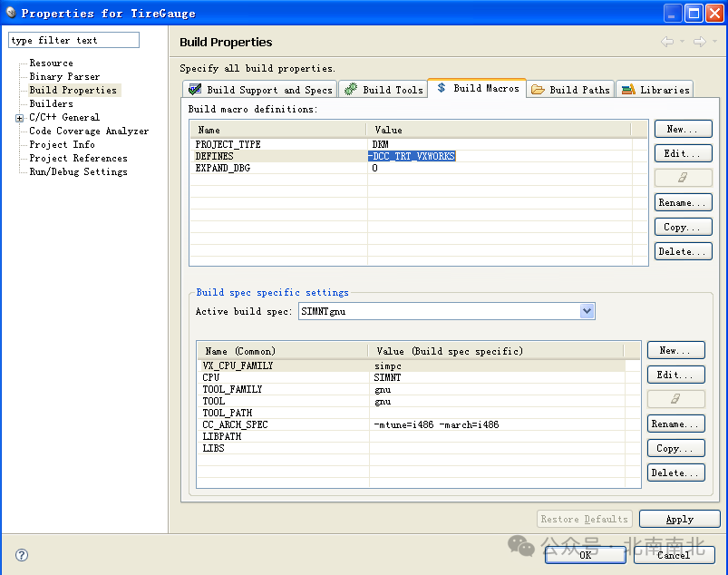Select the Build Macros tab
728x575 pixels.
point(477,88)
